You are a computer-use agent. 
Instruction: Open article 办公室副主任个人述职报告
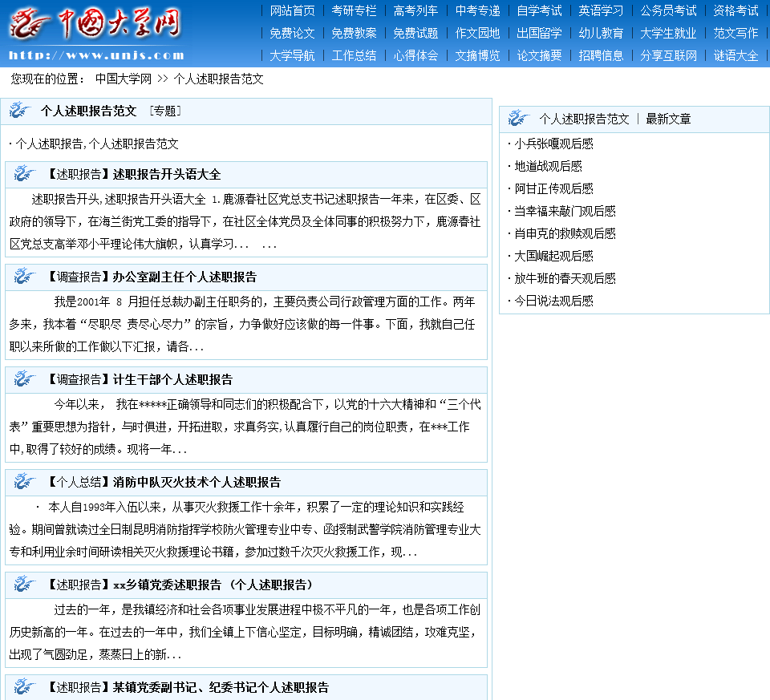tap(184, 277)
